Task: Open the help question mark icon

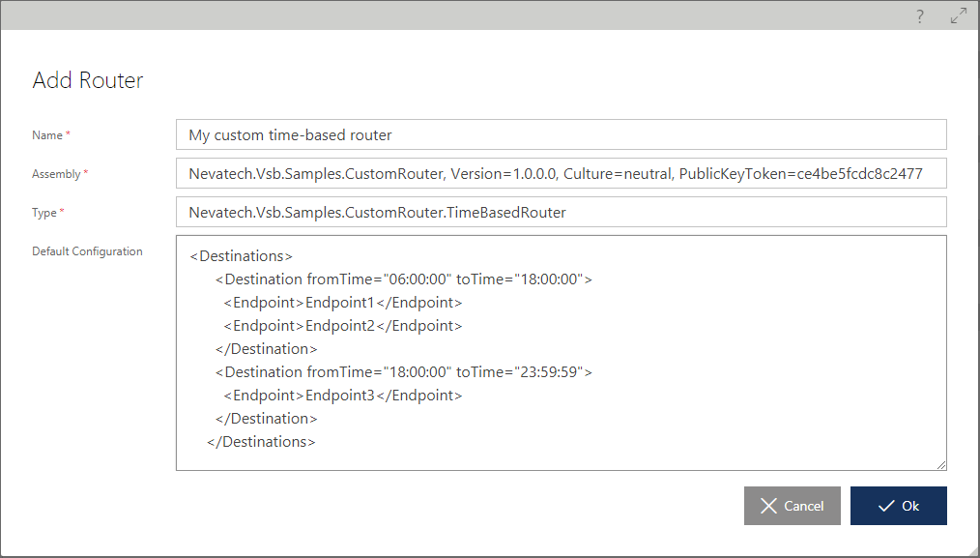Action: (919, 16)
